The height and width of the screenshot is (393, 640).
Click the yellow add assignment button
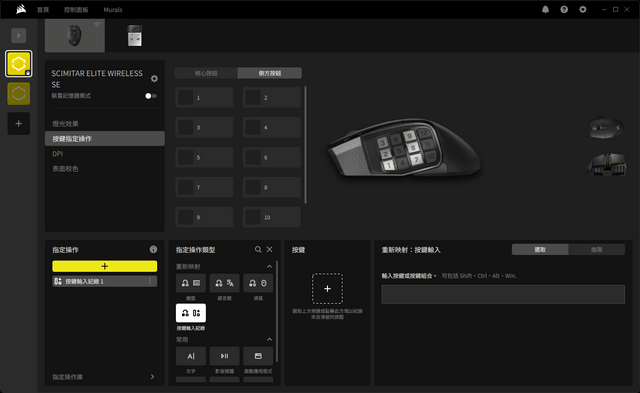coord(104,266)
